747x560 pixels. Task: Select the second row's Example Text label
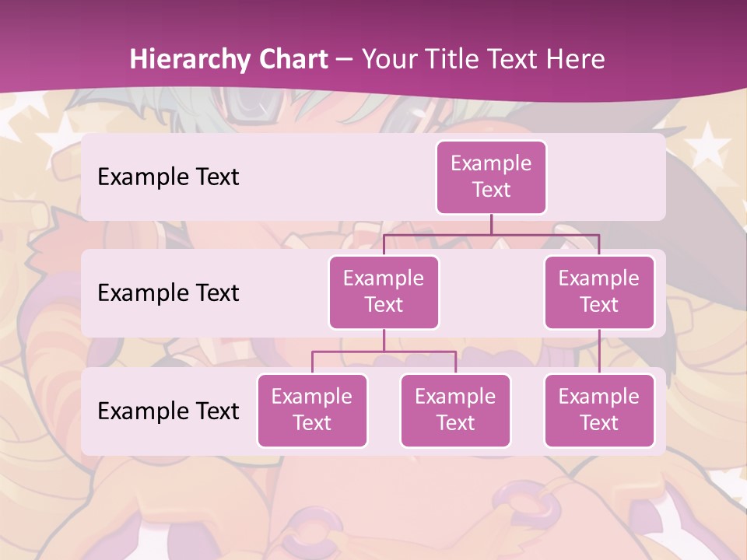pyautogui.click(x=168, y=293)
